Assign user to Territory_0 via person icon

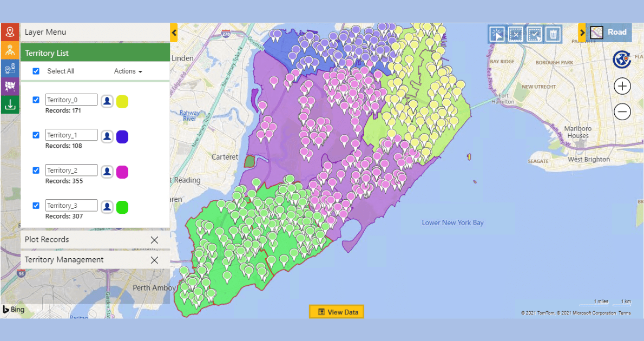(107, 101)
